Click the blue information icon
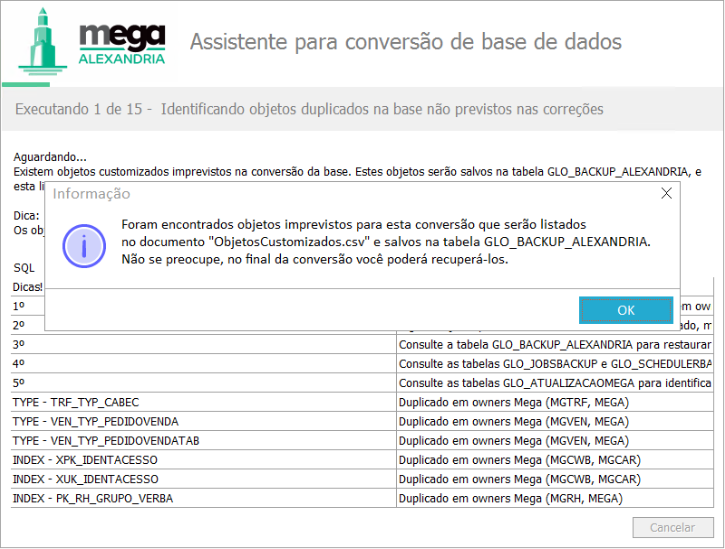 pyautogui.click(x=83, y=242)
